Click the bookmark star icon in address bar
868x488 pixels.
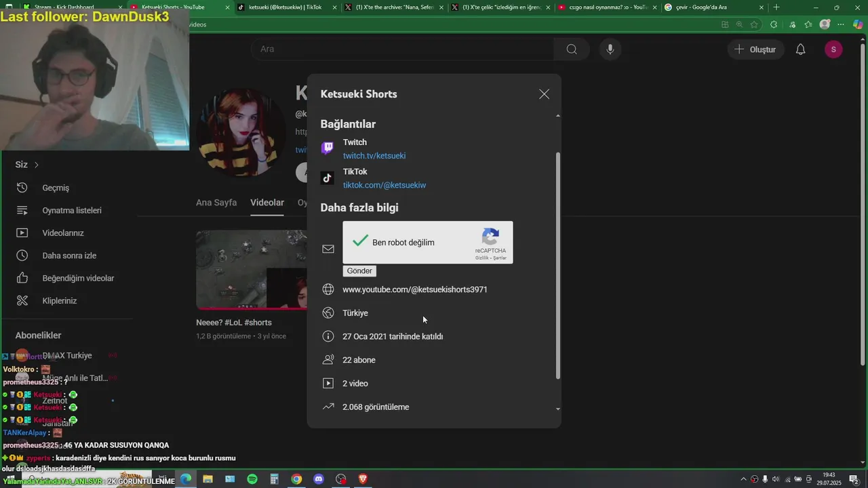(754, 24)
